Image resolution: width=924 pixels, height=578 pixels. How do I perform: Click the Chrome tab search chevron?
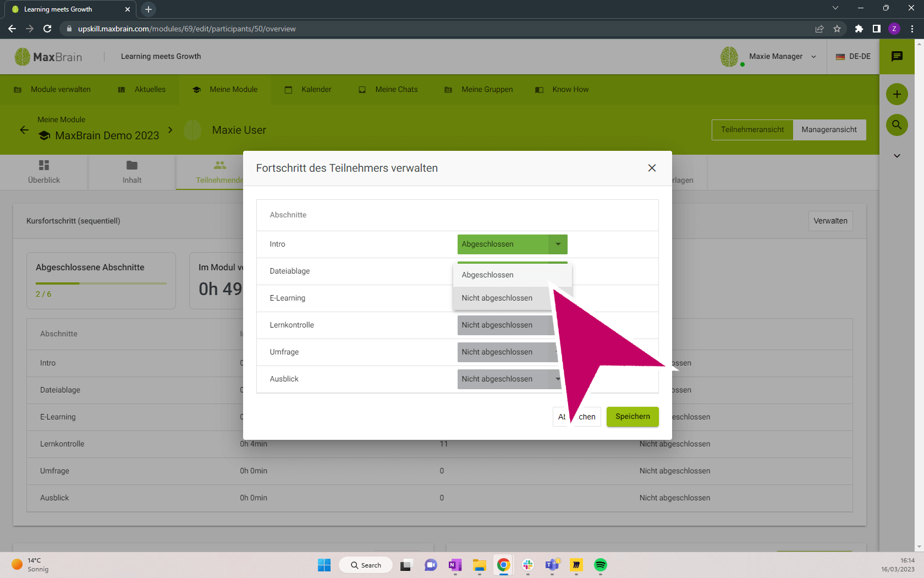click(835, 8)
